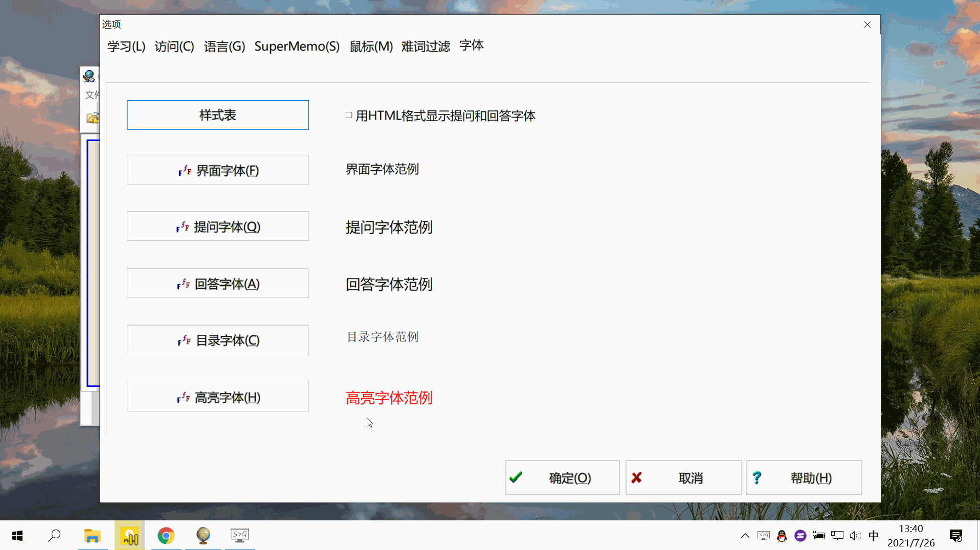Open SuperMemo from the Windows taskbar
The height and width of the screenshot is (550, 980).
pos(129,535)
